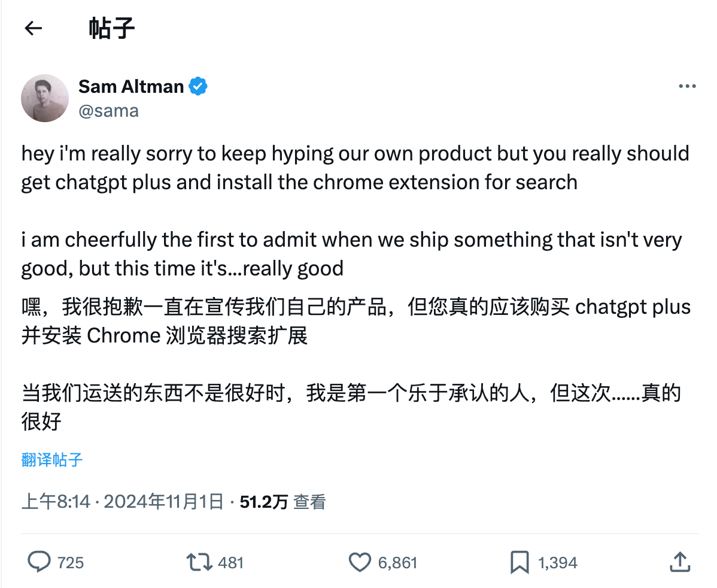Image resolution: width=717 pixels, height=588 pixels.
Task: Click the 481 reposts count
Action: click(231, 563)
